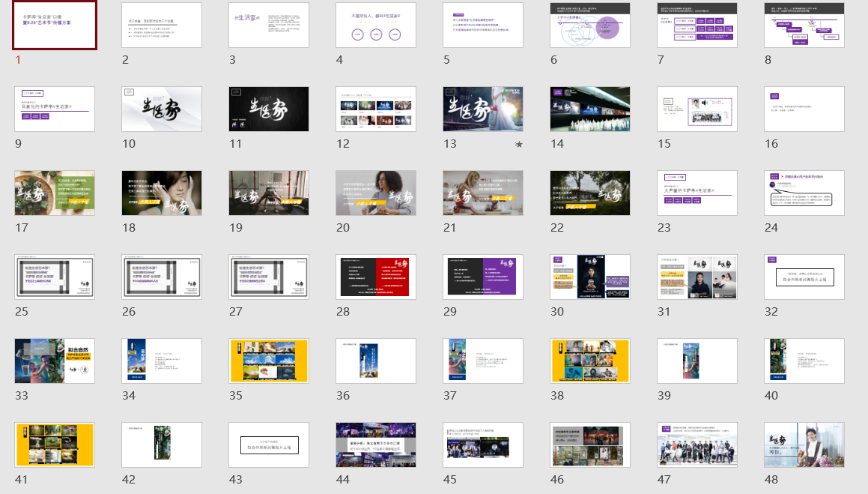Select slide 11 black calligraphy thumbnail
This screenshot has width=868, height=494.
pos(269,109)
